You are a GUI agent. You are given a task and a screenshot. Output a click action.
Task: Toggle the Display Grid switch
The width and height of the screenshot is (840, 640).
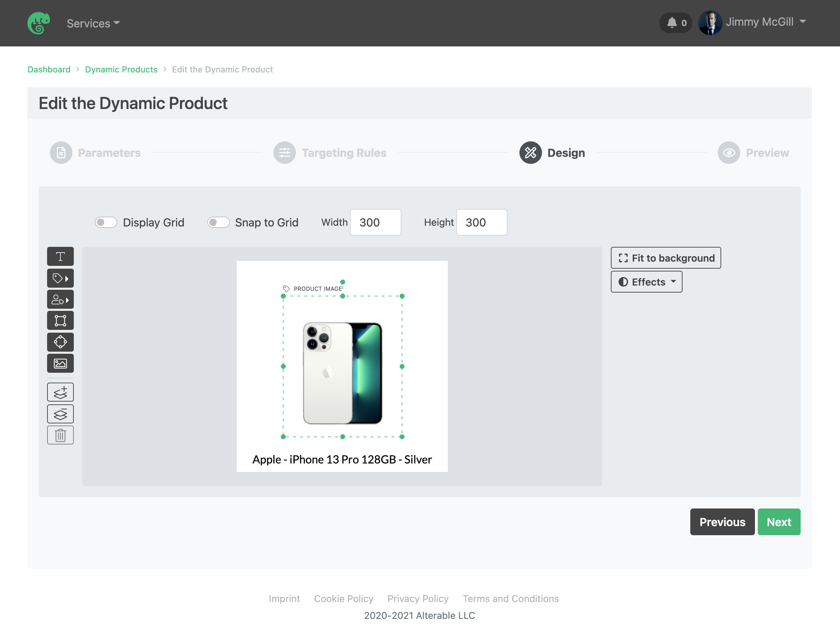click(x=106, y=222)
